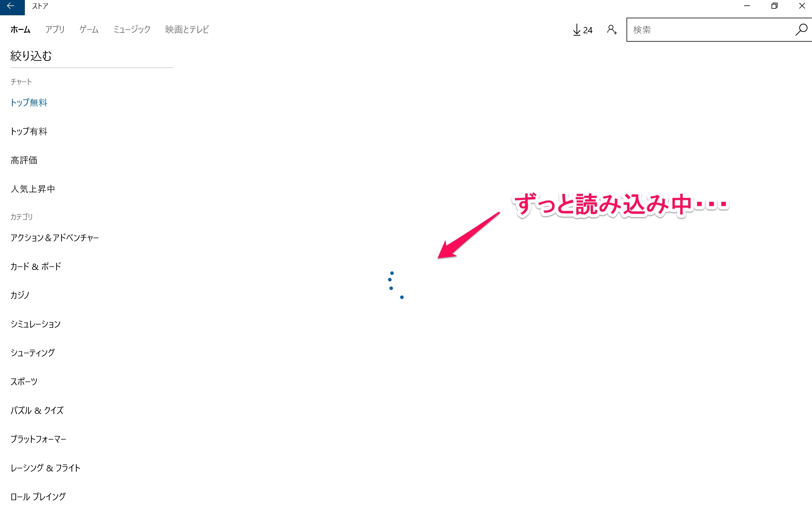Image resolution: width=812 pixels, height=515 pixels.
Task: Open the ミュージック tab
Action: [x=132, y=30]
